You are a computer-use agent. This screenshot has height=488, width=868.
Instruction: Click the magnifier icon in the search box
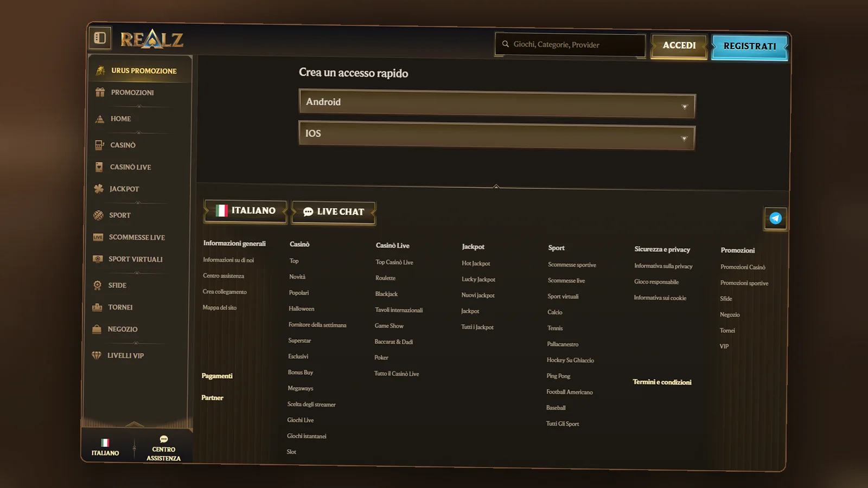(x=505, y=44)
